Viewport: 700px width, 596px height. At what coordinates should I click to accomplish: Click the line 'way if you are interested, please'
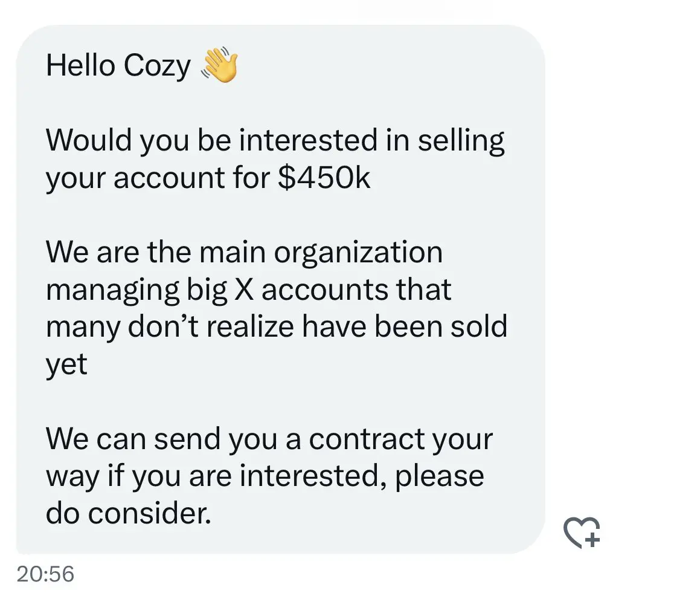(x=265, y=477)
